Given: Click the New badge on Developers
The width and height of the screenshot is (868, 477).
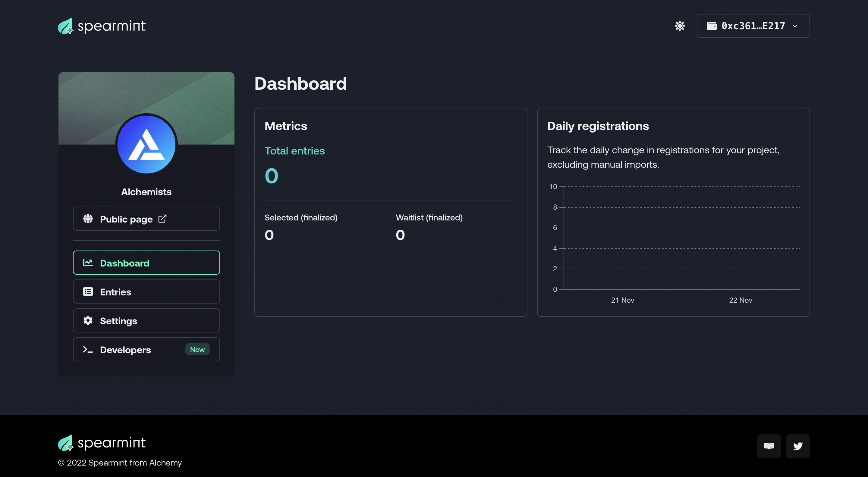Looking at the screenshot, I should click(x=197, y=349).
